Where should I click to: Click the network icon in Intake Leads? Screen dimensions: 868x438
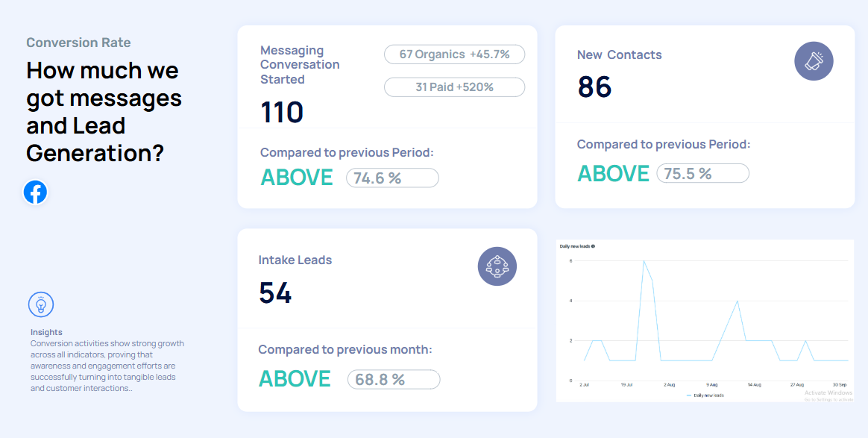[x=497, y=266]
